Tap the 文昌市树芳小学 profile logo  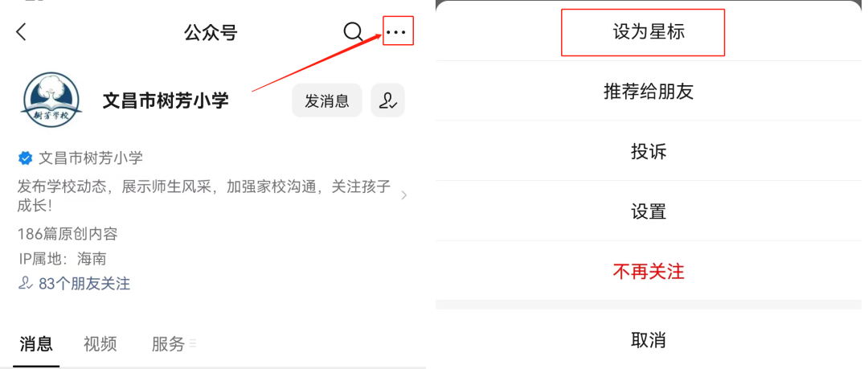point(51,100)
